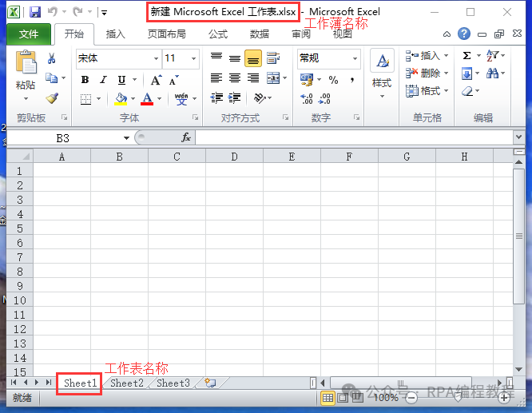Toggle bottom align highlighted button
Image resolution: width=532 pixels, height=413 pixels.
click(x=252, y=58)
